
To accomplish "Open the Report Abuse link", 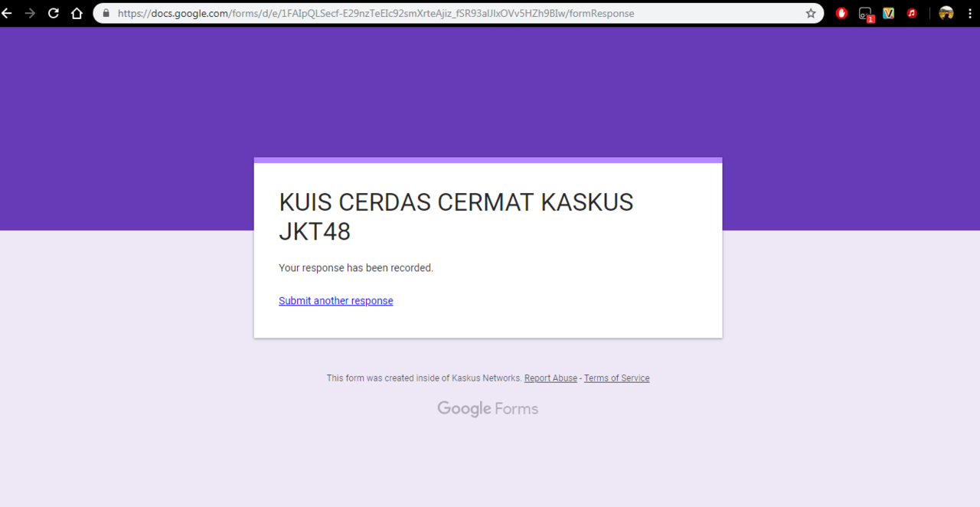I will click(x=550, y=378).
